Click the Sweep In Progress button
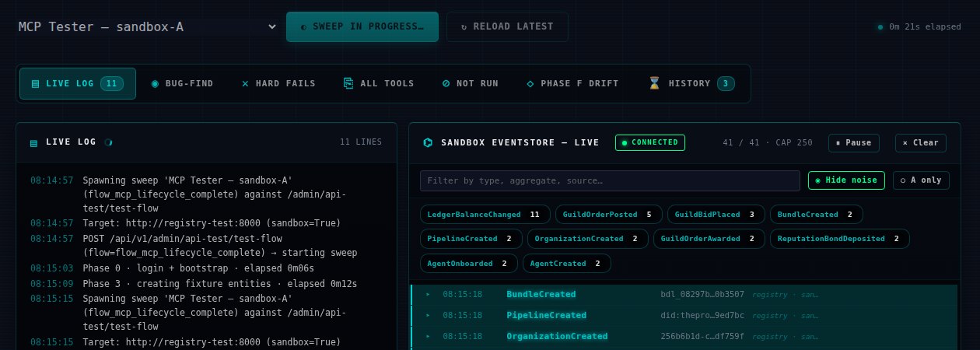Screen dimensions: 980x350 362,26
